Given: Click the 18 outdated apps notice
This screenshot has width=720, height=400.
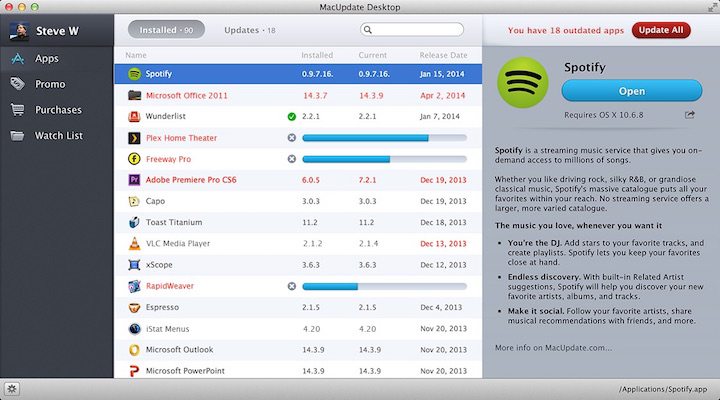Looking at the screenshot, I should [566, 30].
